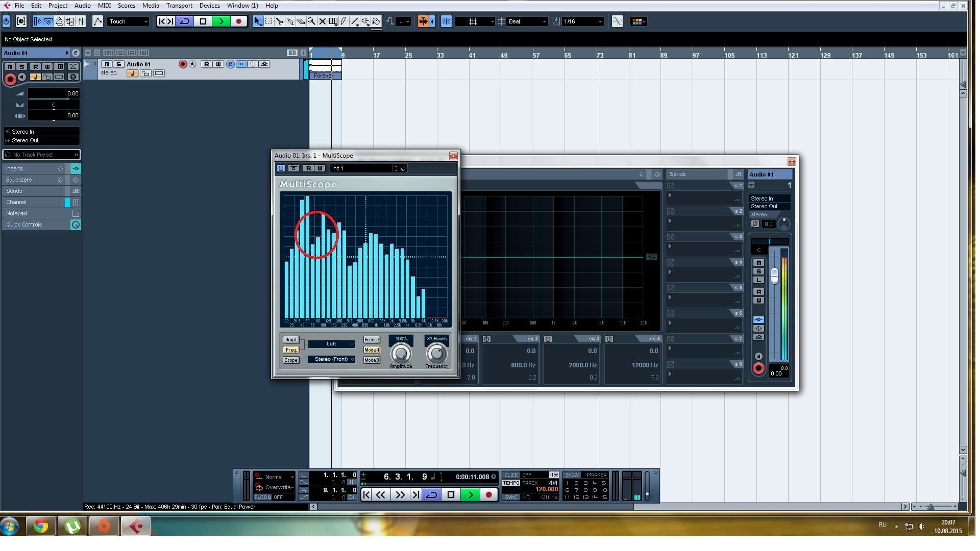Click the Audio 01 channel volume fader
This screenshot has width=980, height=551.
[774, 276]
